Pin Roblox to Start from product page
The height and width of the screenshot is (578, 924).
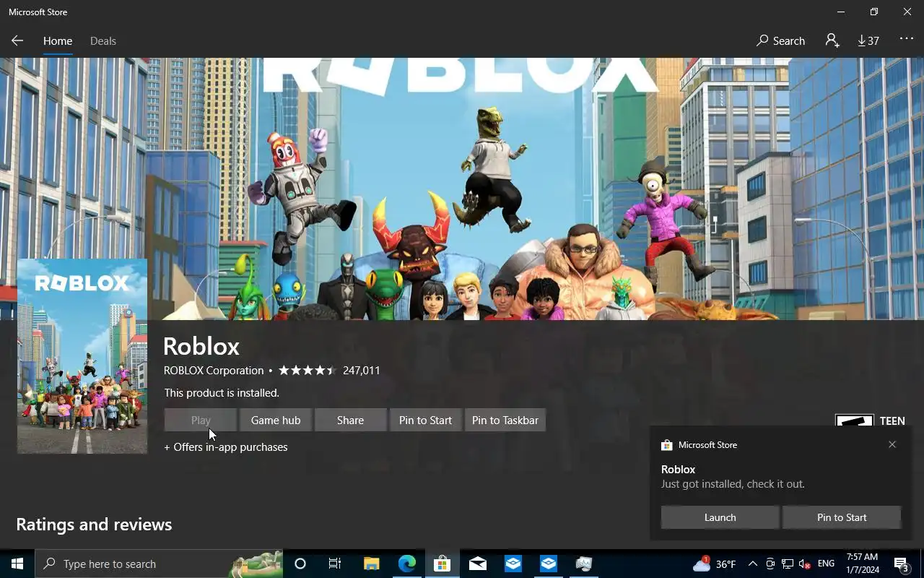coord(425,420)
